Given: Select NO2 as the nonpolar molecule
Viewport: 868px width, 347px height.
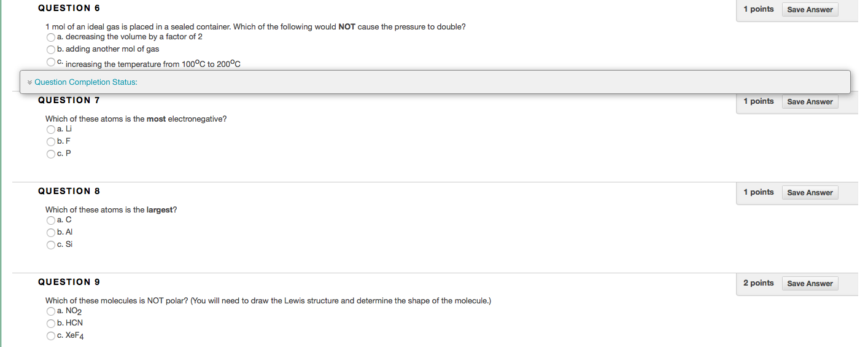Looking at the screenshot, I should 51,311.
